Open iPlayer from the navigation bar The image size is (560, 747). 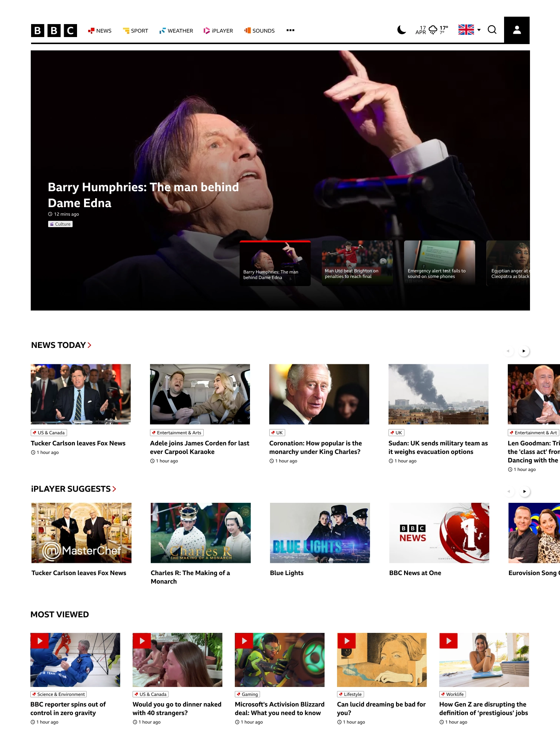tap(218, 31)
